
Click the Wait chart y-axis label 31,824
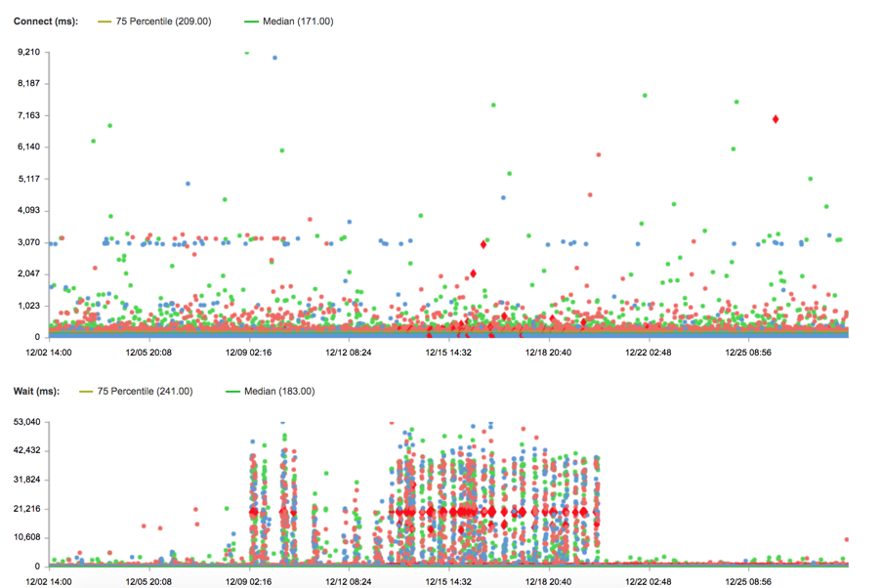point(27,480)
